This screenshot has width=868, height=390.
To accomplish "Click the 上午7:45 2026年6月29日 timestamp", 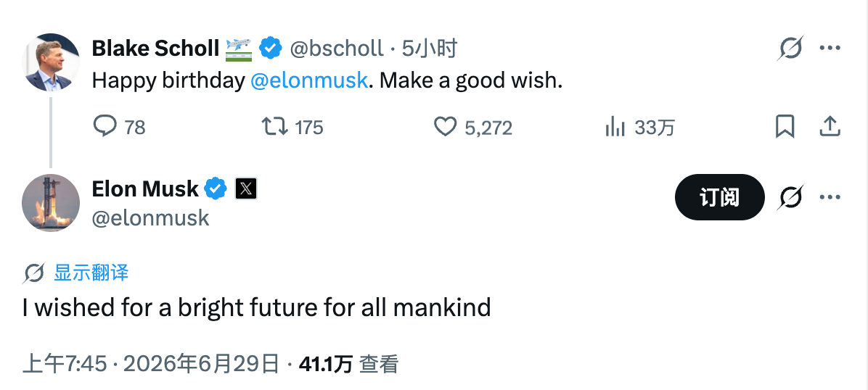I will point(151,364).
